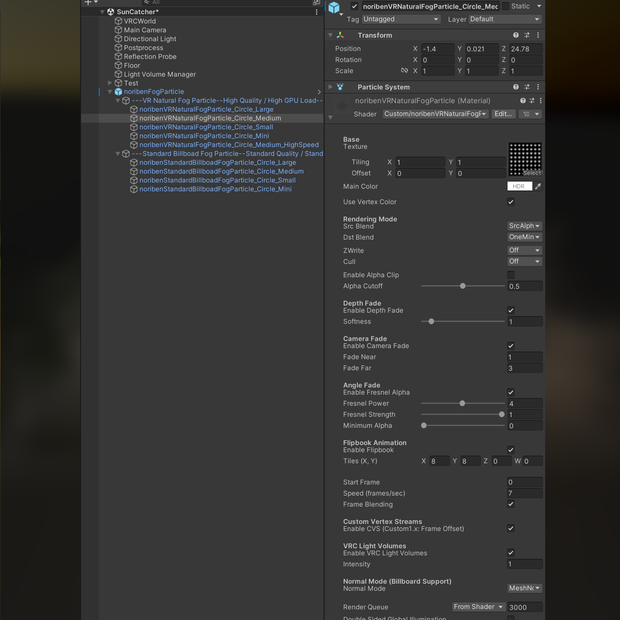Viewport: 620px width, 620px height.
Task: Toggle the Static checkbox
Action: point(505,6)
